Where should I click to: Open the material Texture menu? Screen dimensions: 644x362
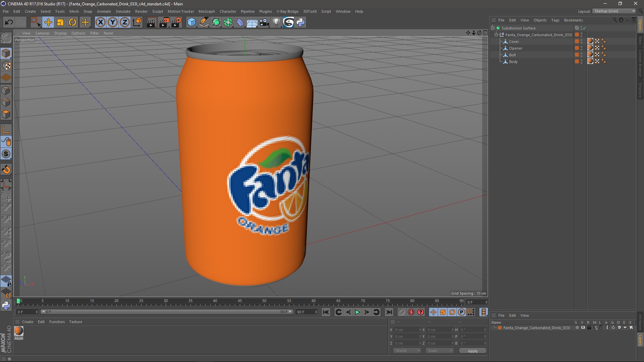75,322
